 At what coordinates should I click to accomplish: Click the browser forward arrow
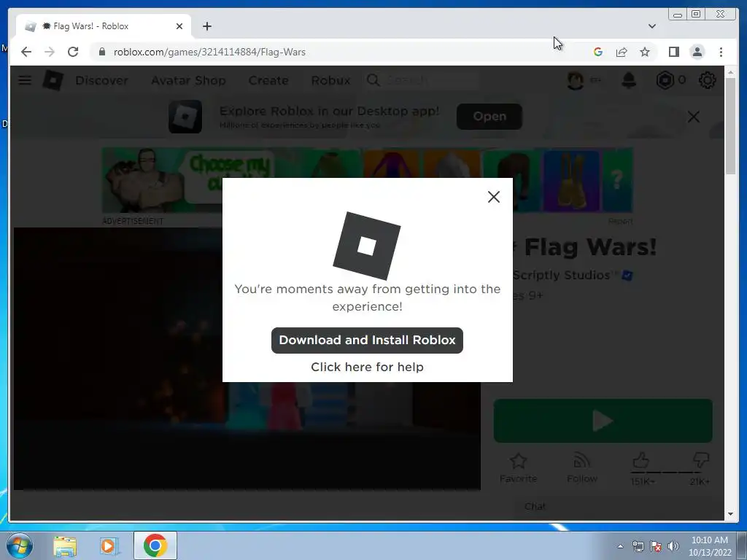(x=49, y=52)
